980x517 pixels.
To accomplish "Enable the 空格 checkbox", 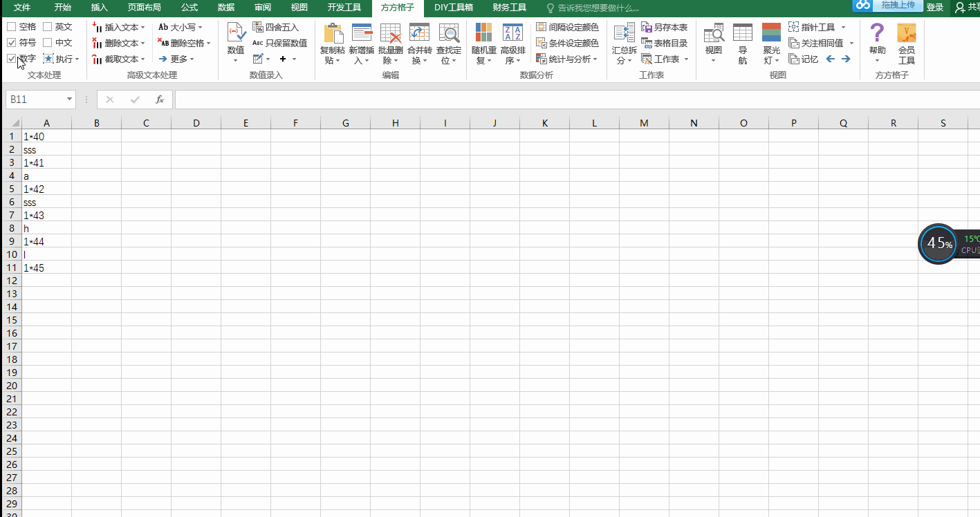I will click(x=12, y=27).
